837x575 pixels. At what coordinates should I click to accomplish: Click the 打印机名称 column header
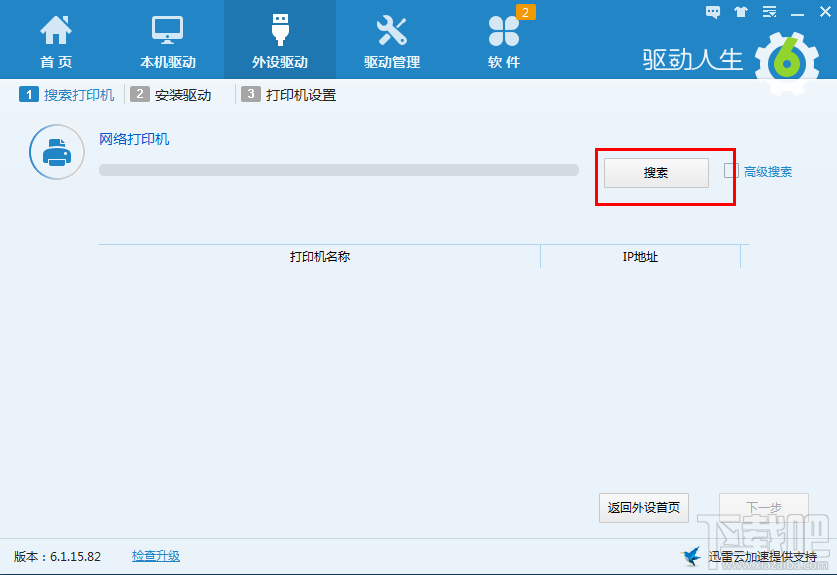(320, 257)
